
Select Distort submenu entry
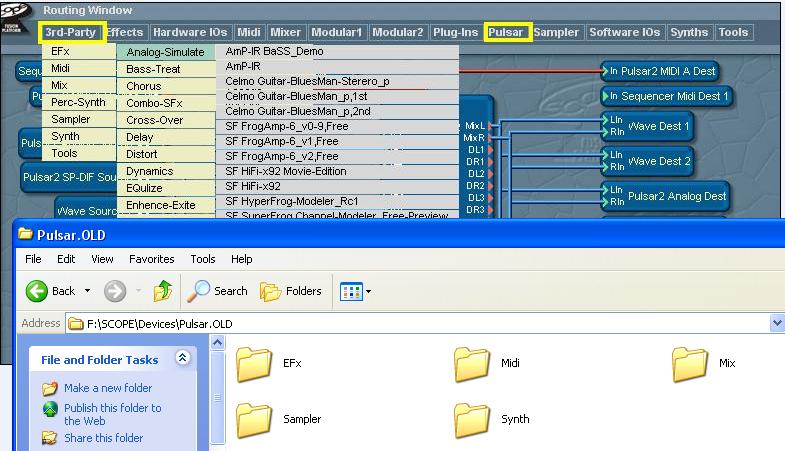point(166,154)
